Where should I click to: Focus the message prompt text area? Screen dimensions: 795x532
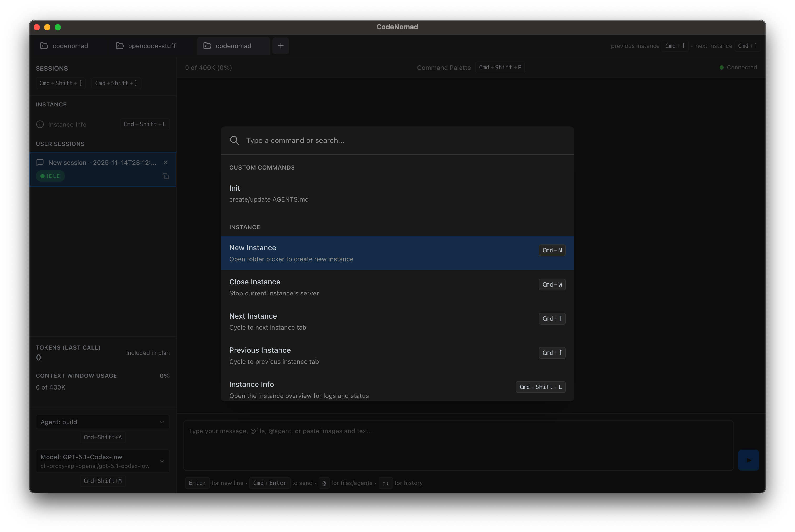click(458, 445)
